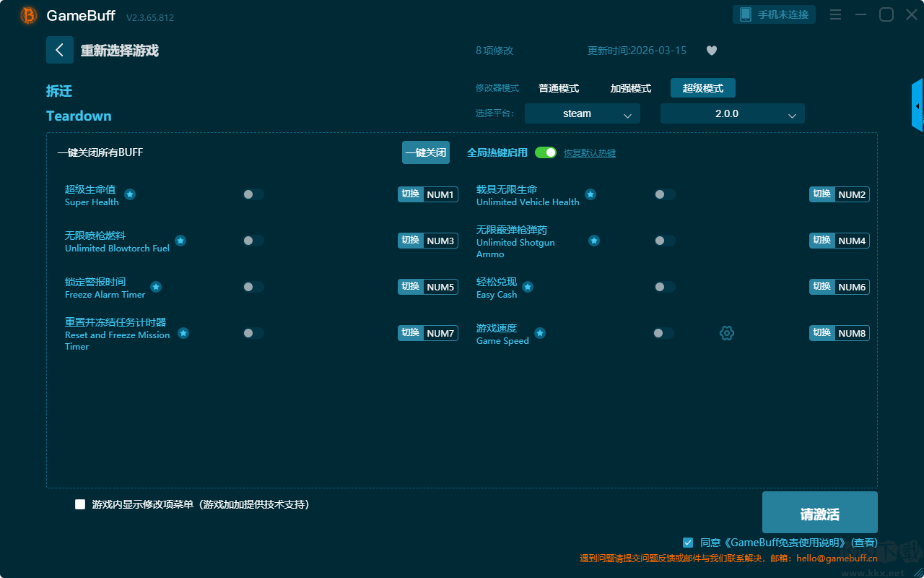
Task: Click the heart favorite icon
Action: [x=712, y=51]
